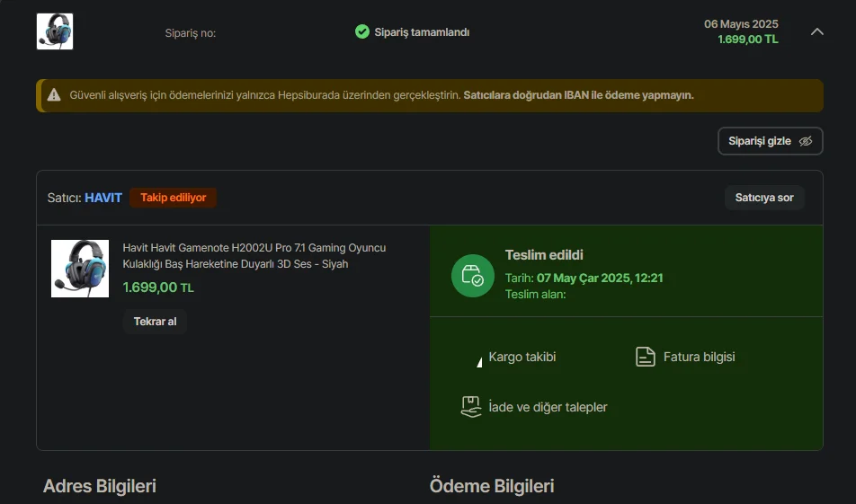Click the warning triangle icon in banner
Viewport: 856px width, 504px height.
point(54,95)
